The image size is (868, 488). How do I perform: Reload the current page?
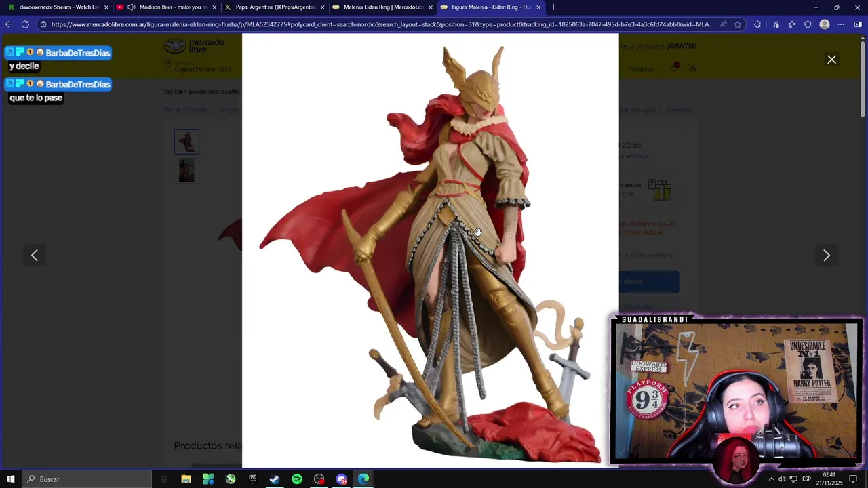[25, 24]
